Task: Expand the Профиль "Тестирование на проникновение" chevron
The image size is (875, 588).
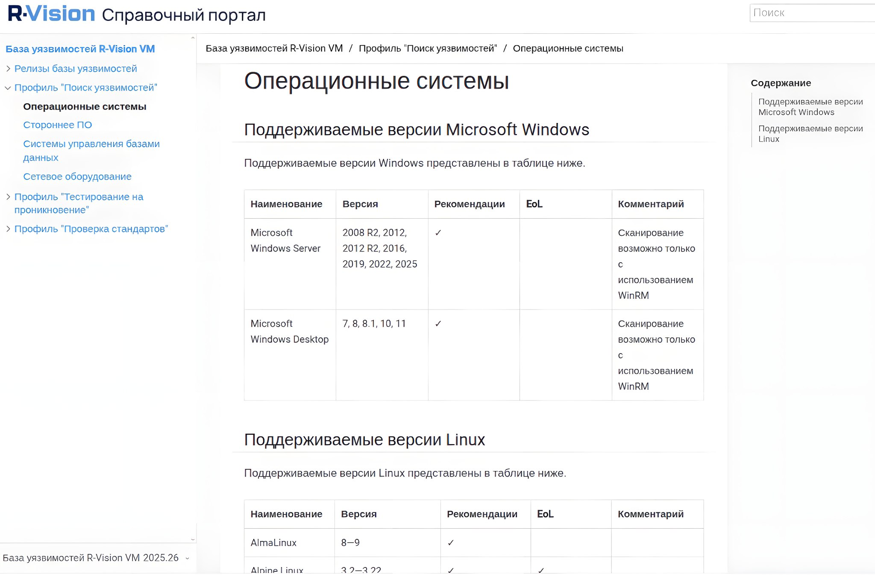Action: [8, 197]
